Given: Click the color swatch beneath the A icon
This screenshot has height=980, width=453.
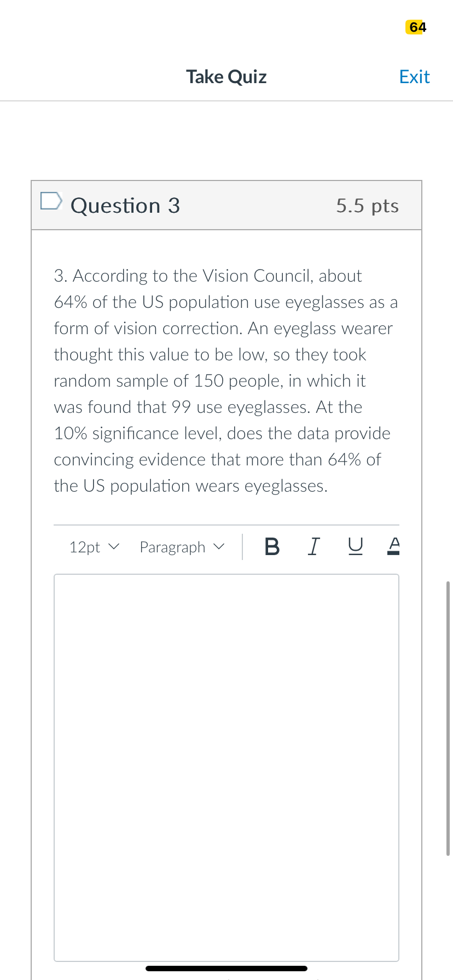Looking at the screenshot, I should pyautogui.click(x=394, y=553).
